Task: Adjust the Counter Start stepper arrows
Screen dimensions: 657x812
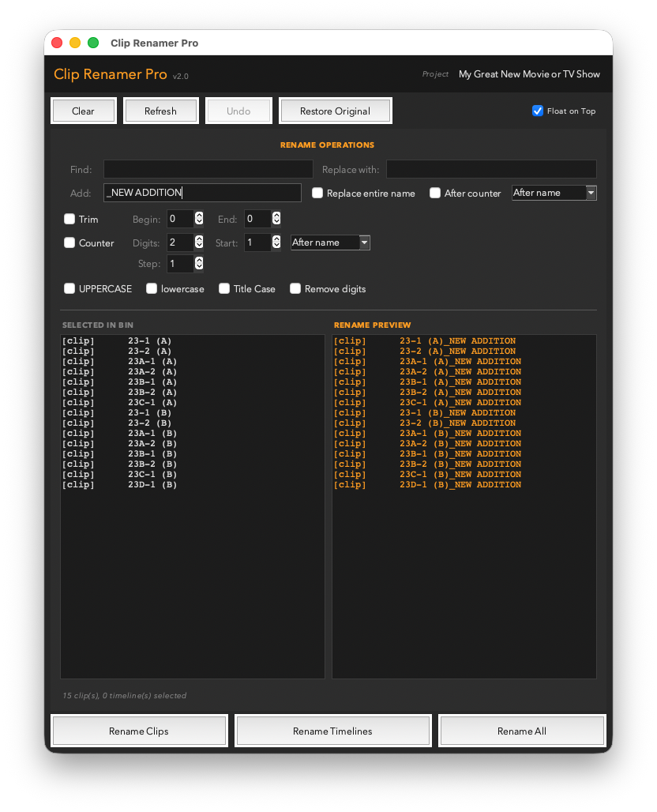Action: tap(276, 242)
